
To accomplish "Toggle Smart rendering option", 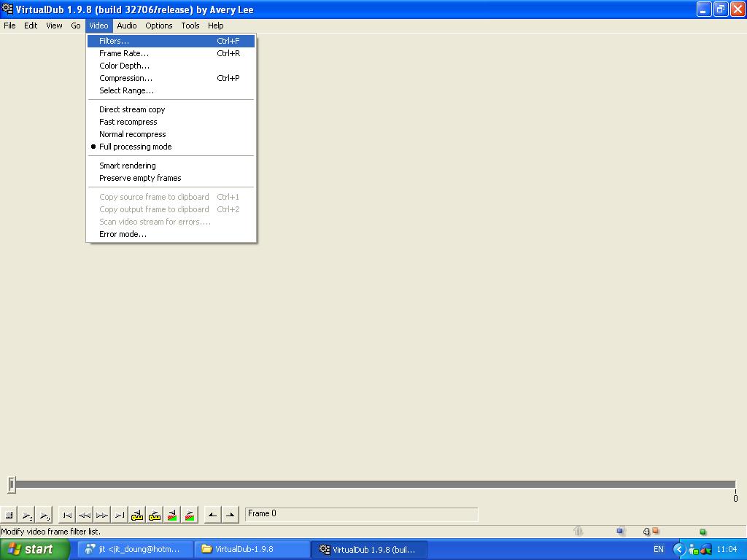I will click(171, 166).
